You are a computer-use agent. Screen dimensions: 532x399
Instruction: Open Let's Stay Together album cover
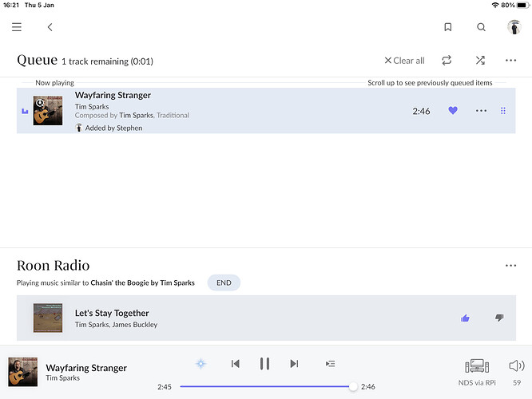pyautogui.click(x=48, y=318)
